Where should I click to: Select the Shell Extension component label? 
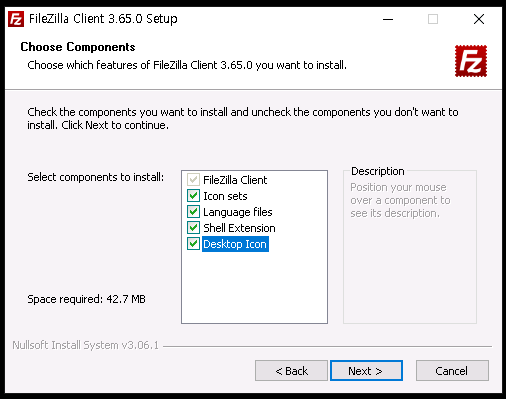[x=239, y=228]
